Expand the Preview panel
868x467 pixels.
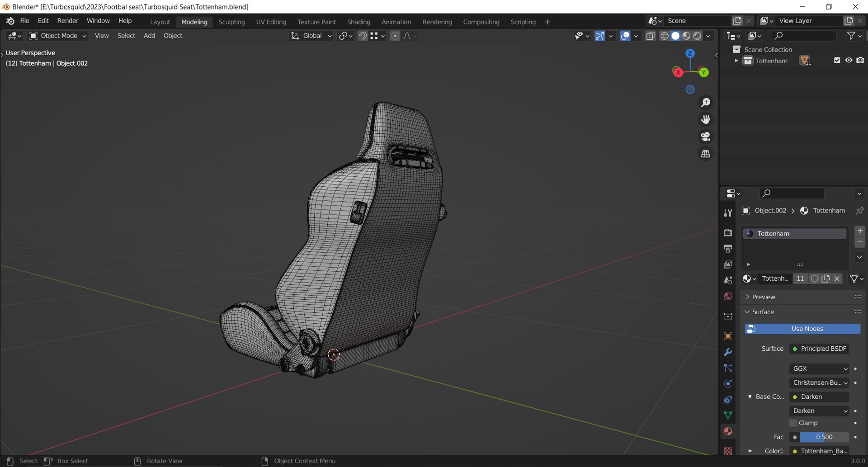pos(763,297)
